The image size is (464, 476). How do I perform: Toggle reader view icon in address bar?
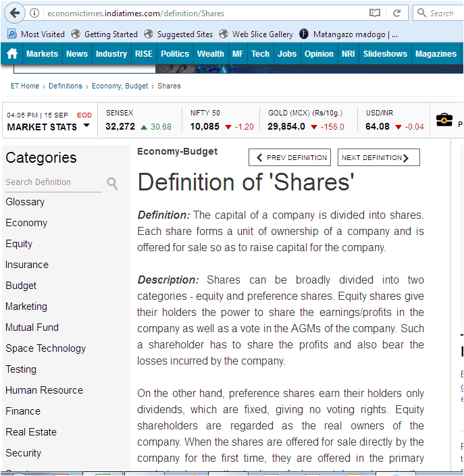(374, 13)
